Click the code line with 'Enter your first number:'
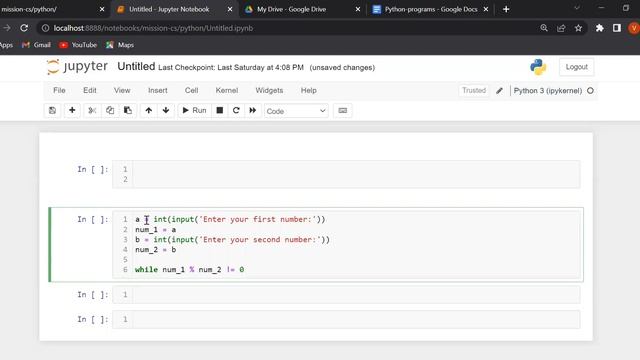This screenshot has height=360, width=640. point(230,220)
